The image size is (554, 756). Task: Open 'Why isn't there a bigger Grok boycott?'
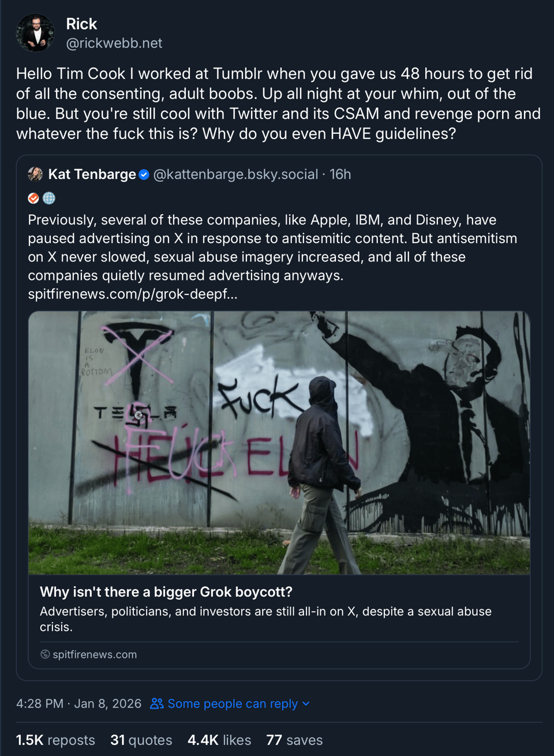tap(166, 592)
